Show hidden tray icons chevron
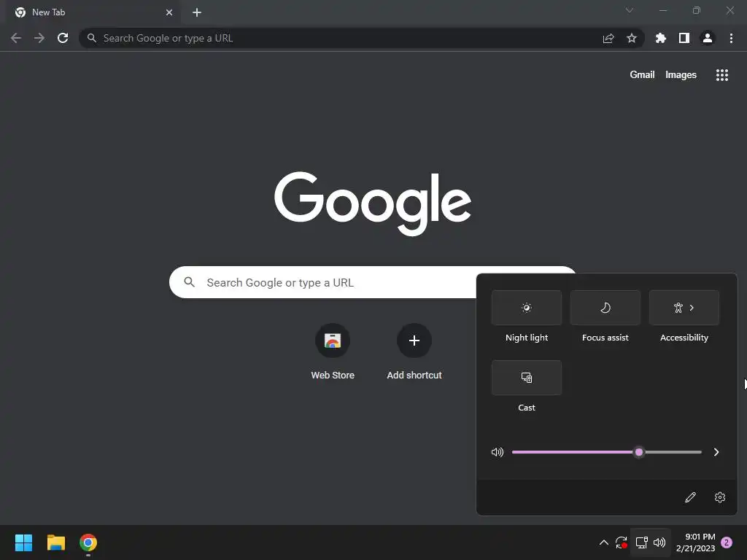The image size is (747, 560). (x=603, y=542)
